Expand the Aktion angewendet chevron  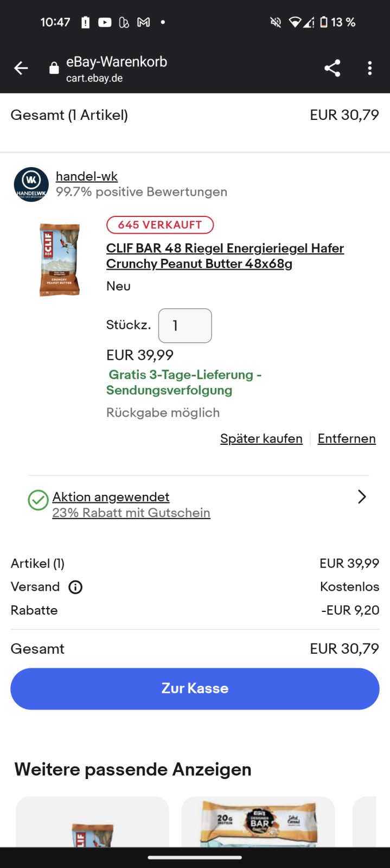click(x=362, y=497)
